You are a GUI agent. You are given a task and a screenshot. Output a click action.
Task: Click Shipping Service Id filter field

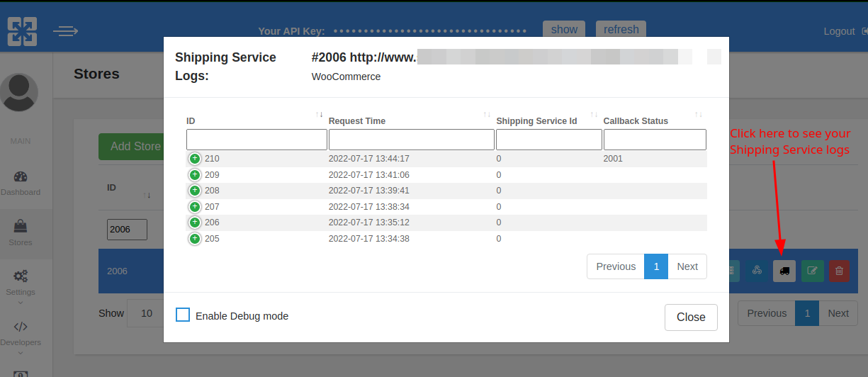(548, 140)
